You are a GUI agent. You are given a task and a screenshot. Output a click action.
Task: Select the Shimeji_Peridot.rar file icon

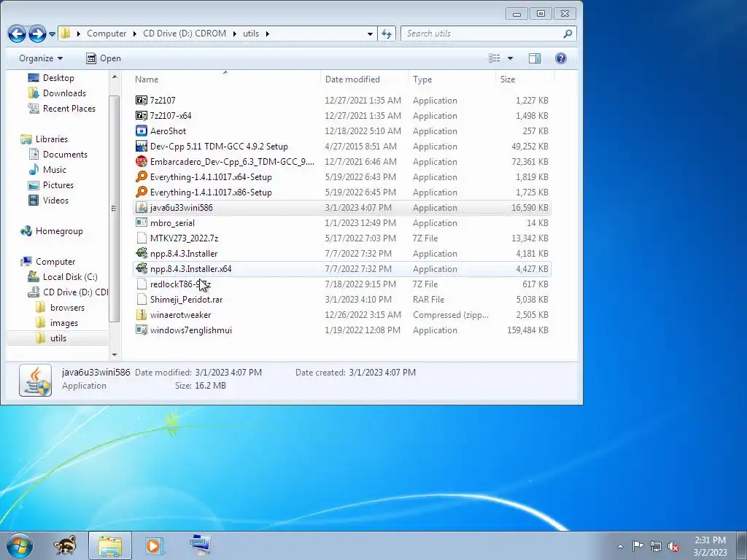[x=141, y=299]
